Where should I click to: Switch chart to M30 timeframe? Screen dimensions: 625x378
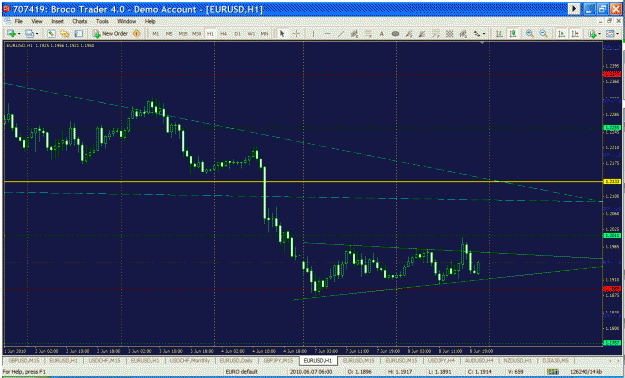pyautogui.click(x=196, y=34)
